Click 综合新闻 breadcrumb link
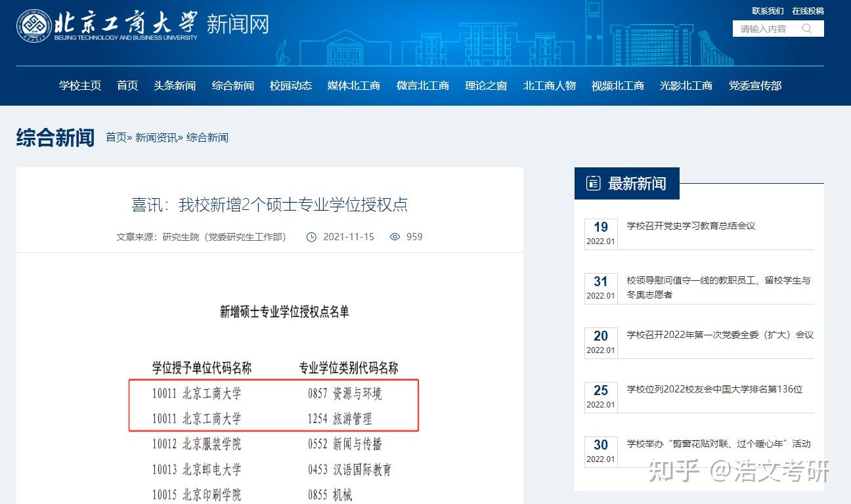 [x=207, y=137]
